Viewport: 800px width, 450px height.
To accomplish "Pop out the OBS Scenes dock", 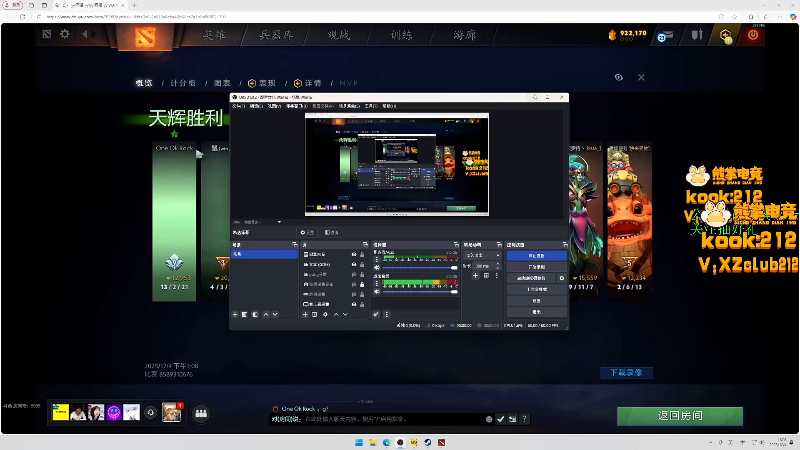I will (294, 245).
